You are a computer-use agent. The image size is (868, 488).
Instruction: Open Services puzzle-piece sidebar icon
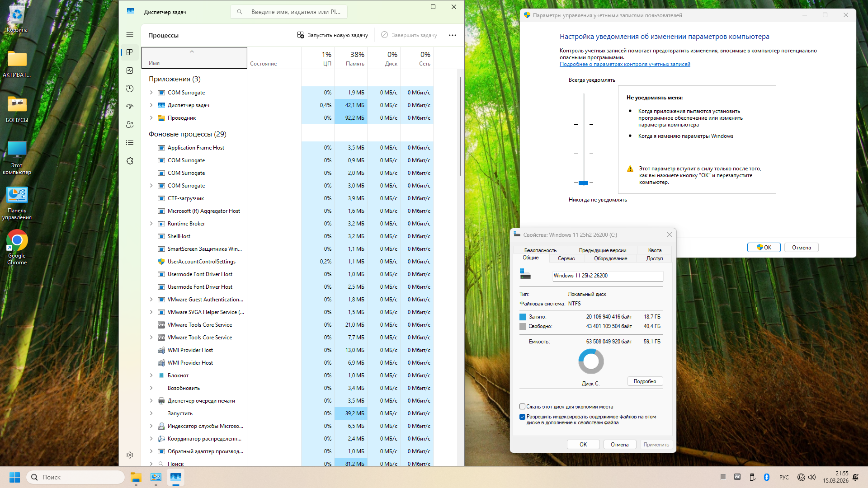pyautogui.click(x=130, y=161)
